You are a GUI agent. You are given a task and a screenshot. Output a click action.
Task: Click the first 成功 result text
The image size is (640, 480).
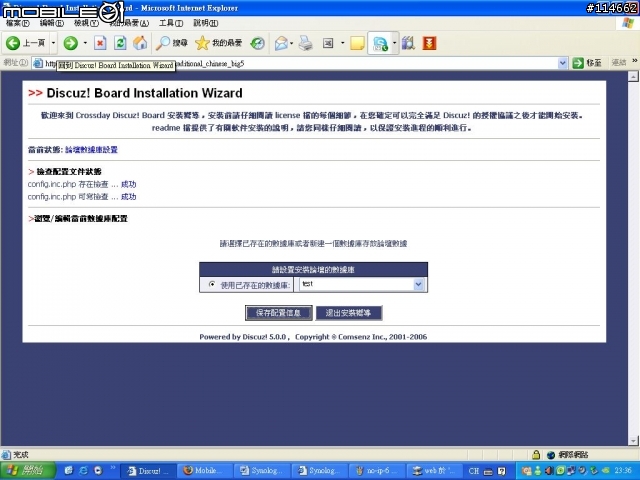[129, 184]
